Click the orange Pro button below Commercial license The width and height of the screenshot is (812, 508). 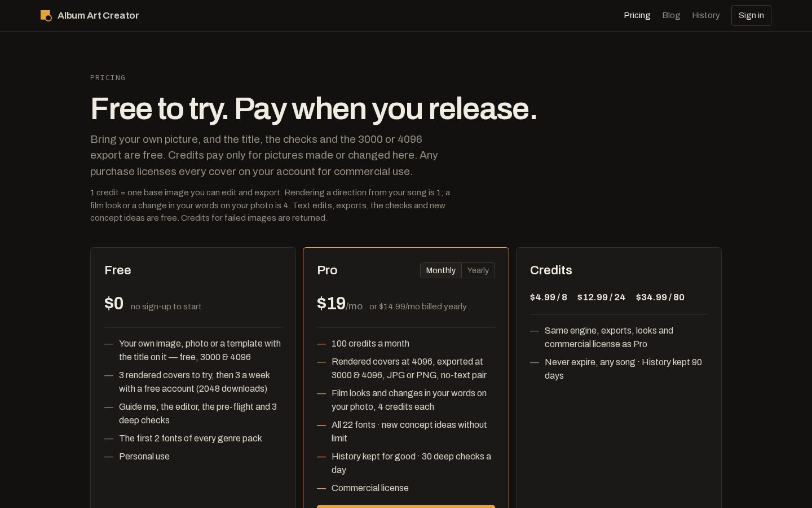406,506
